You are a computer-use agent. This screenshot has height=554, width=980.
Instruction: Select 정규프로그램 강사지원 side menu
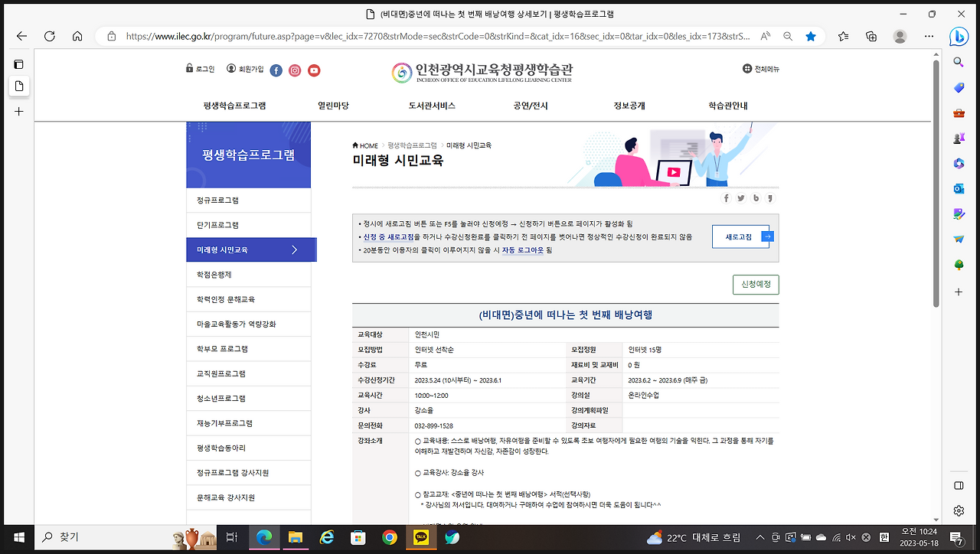coord(248,473)
